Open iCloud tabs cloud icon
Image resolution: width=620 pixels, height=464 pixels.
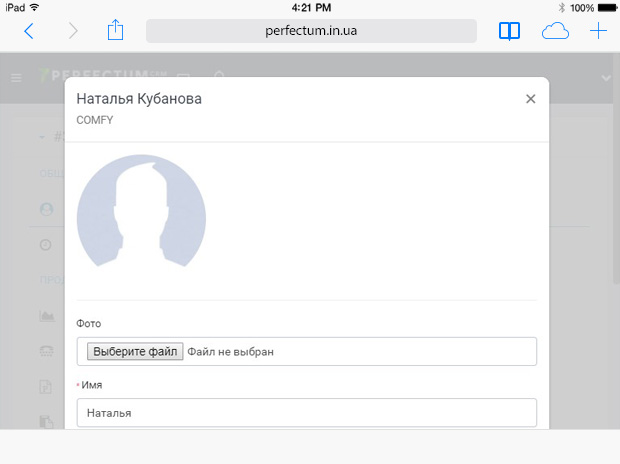[x=555, y=31]
